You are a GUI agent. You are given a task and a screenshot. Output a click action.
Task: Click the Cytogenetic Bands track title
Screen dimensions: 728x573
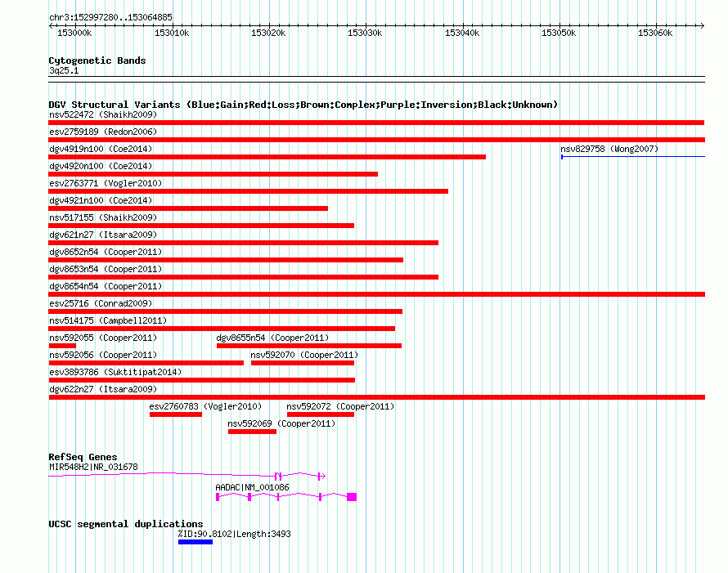click(97, 60)
